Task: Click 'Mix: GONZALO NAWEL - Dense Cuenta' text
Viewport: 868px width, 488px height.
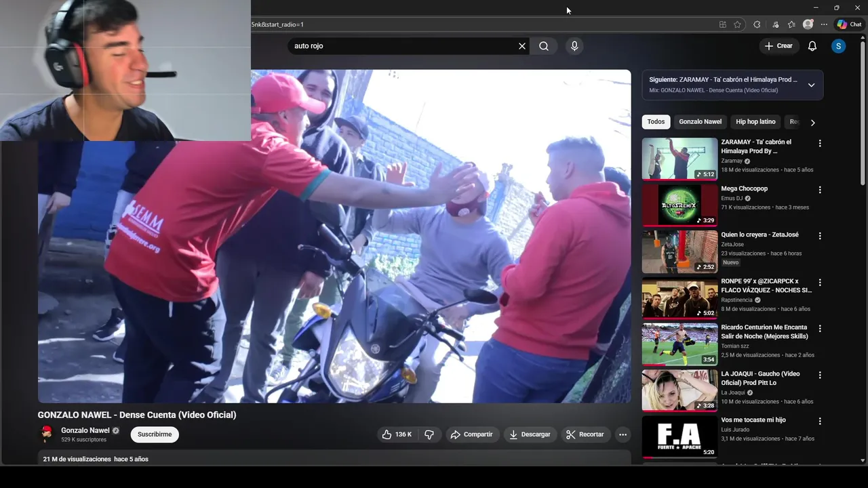Action: [x=713, y=90]
